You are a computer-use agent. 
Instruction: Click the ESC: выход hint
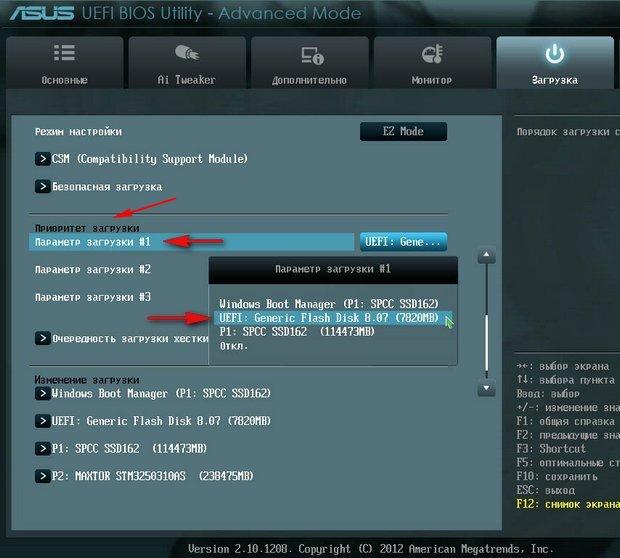pyautogui.click(x=546, y=490)
